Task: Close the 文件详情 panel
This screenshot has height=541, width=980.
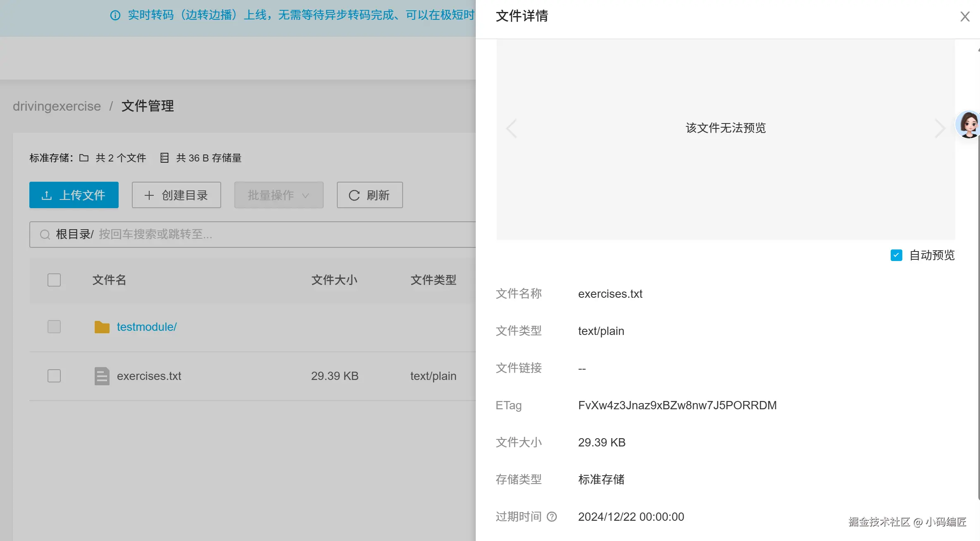Action: coord(965,17)
